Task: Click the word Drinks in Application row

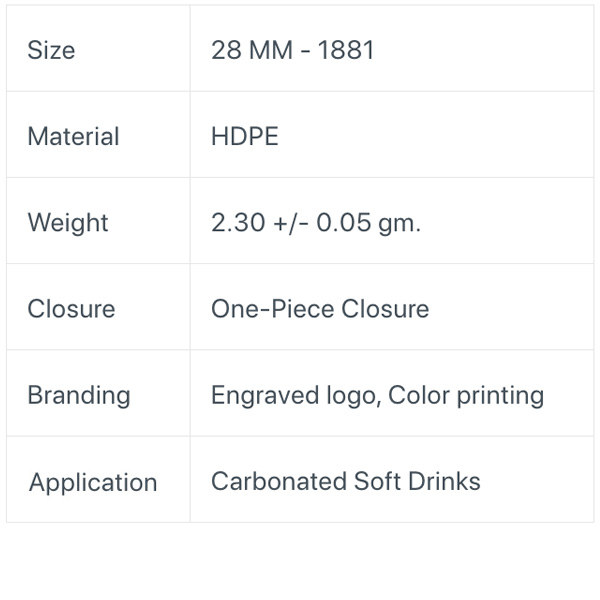Action: (x=444, y=481)
